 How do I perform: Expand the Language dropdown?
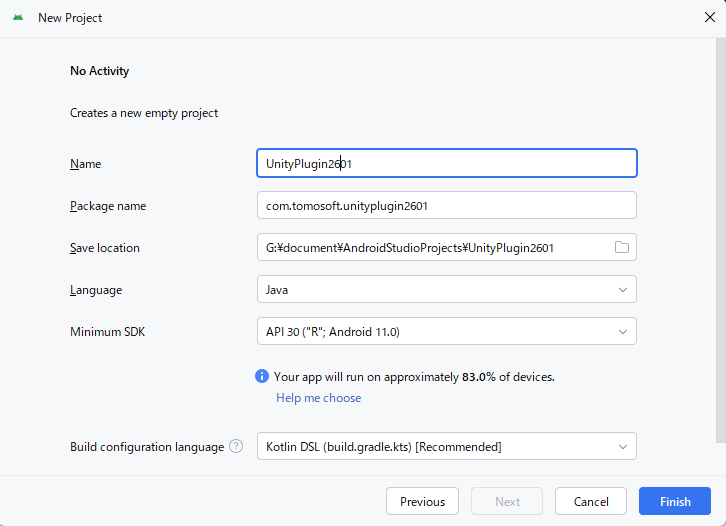(x=446, y=289)
